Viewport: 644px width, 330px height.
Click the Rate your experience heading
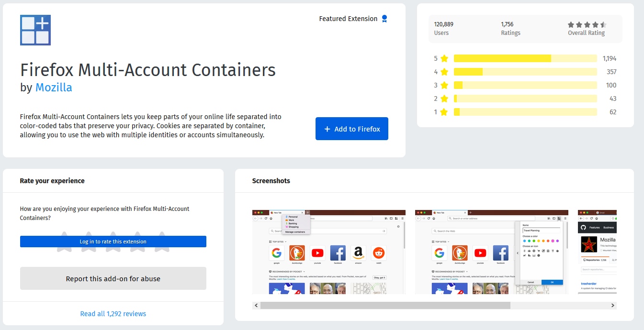[x=52, y=181]
